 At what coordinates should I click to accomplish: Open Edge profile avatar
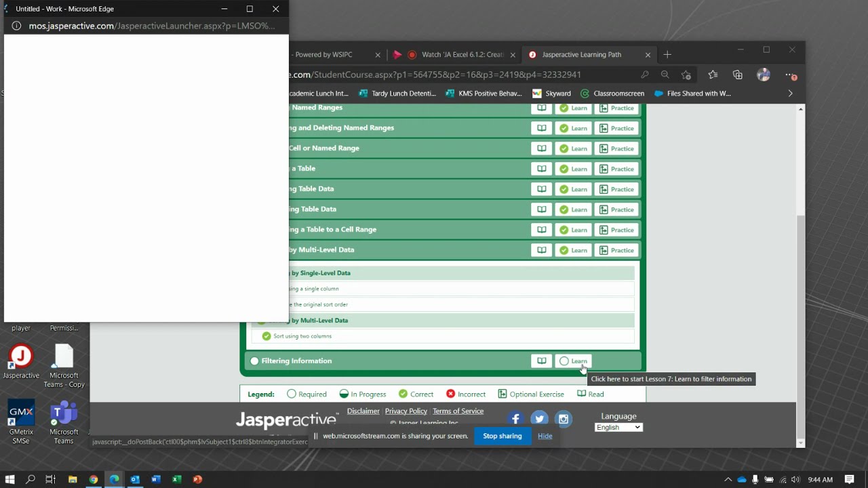coord(764,75)
